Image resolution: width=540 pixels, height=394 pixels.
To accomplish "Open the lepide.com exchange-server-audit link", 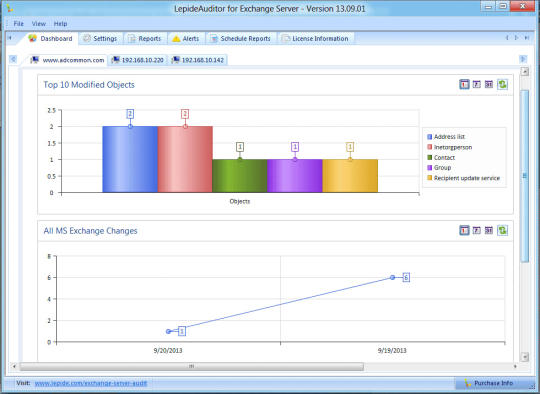I will 91,383.
